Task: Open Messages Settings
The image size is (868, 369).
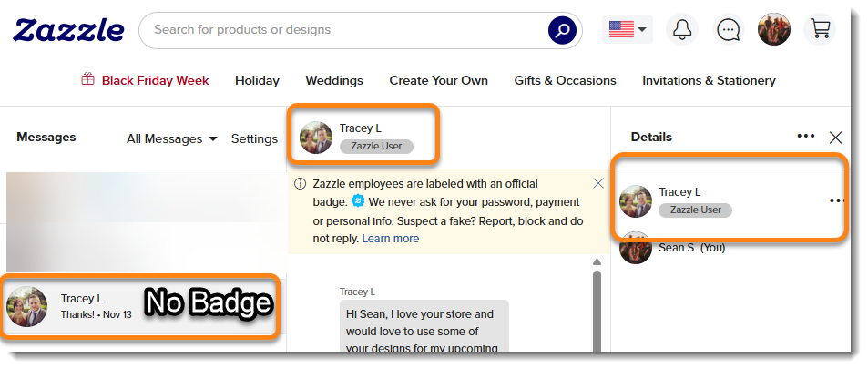Action: click(254, 139)
